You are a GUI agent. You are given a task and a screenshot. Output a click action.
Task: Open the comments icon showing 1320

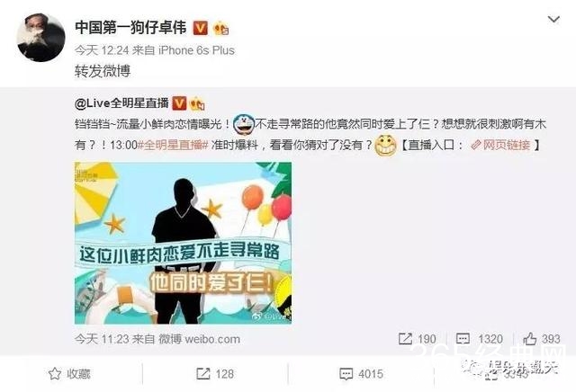click(479, 338)
